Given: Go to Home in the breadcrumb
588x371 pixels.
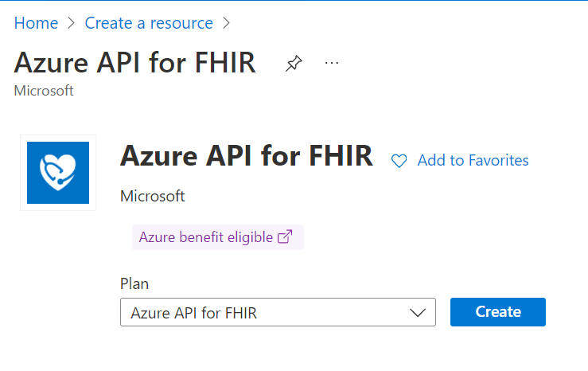Looking at the screenshot, I should [x=36, y=23].
